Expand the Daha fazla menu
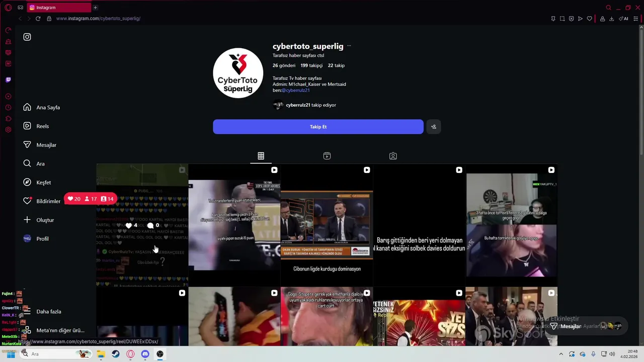The image size is (644, 362). coord(42,312)
